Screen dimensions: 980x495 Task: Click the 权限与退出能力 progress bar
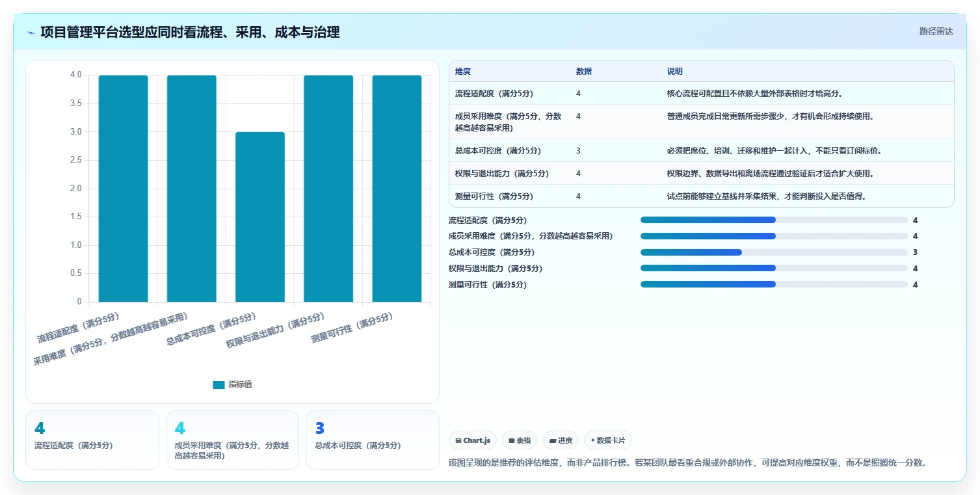pos(774,268)
